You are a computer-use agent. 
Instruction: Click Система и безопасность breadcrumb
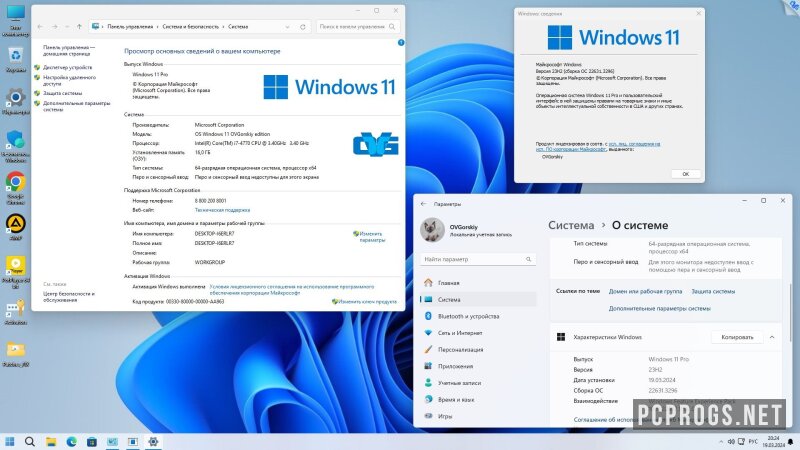pos(190,27)
